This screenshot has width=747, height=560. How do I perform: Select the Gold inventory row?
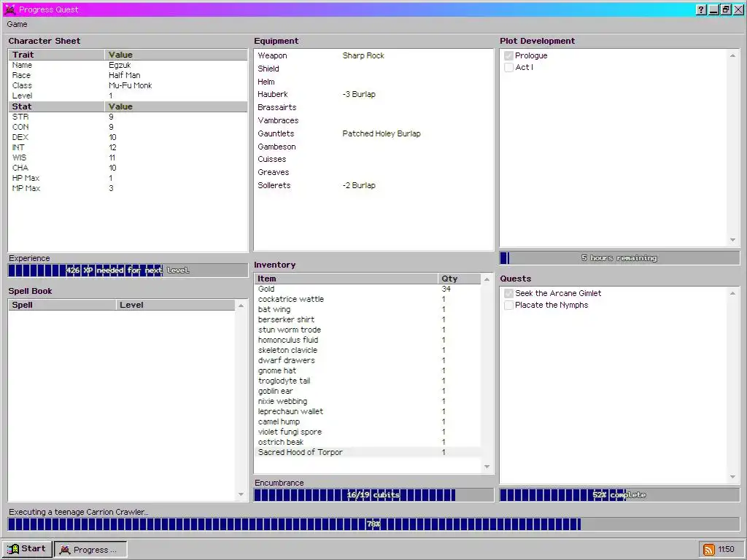pyautogui.click(x=368, y=289)
